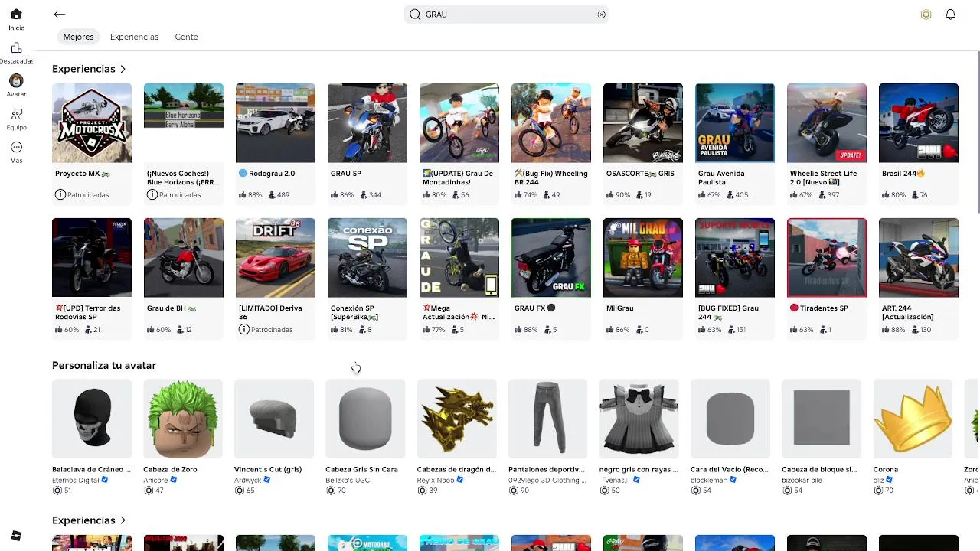980x551 pixels.
Task: Select negro gris con rayas dress
Action: pyautogui.click(x=639, y=419)
